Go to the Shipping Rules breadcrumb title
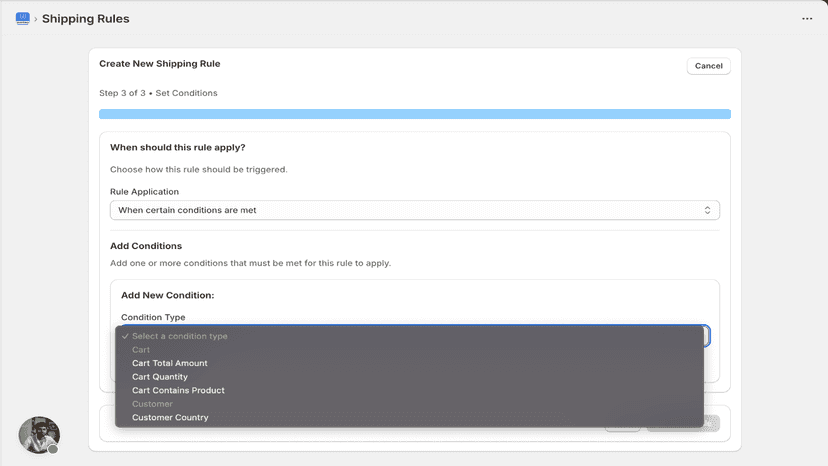828x466 pixels. 86,18
